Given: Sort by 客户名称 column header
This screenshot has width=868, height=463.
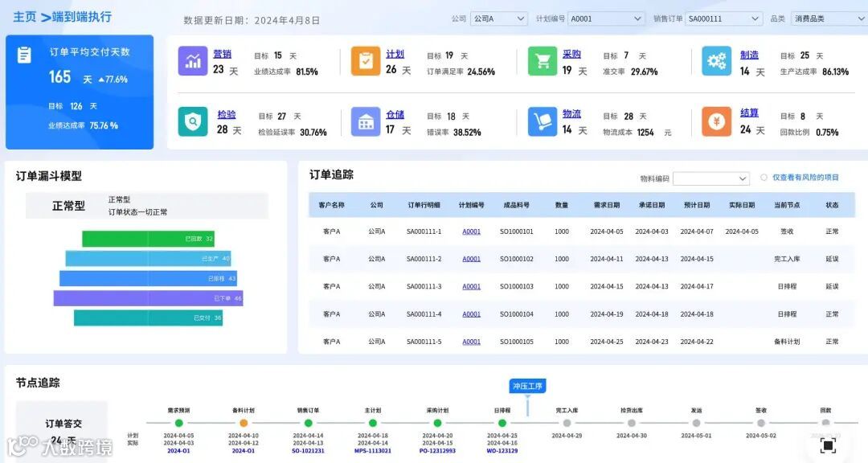Looking at the screenshot, I should click(x=331, y=205).
